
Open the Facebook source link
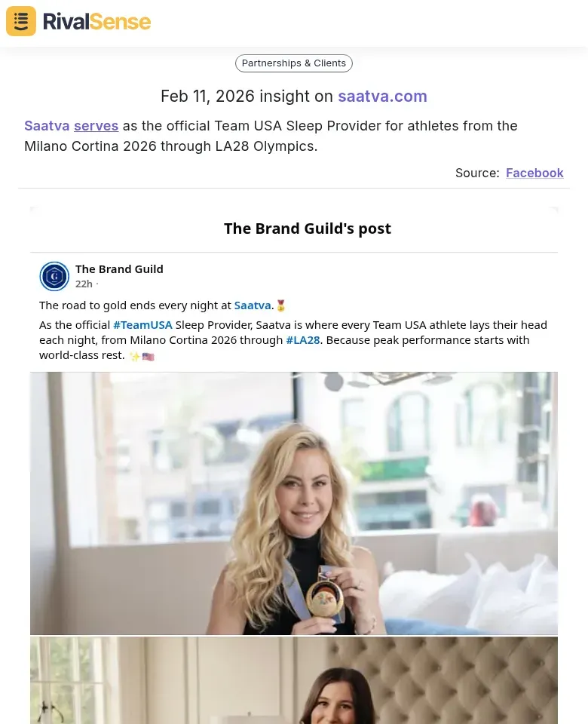coord(534,173)
